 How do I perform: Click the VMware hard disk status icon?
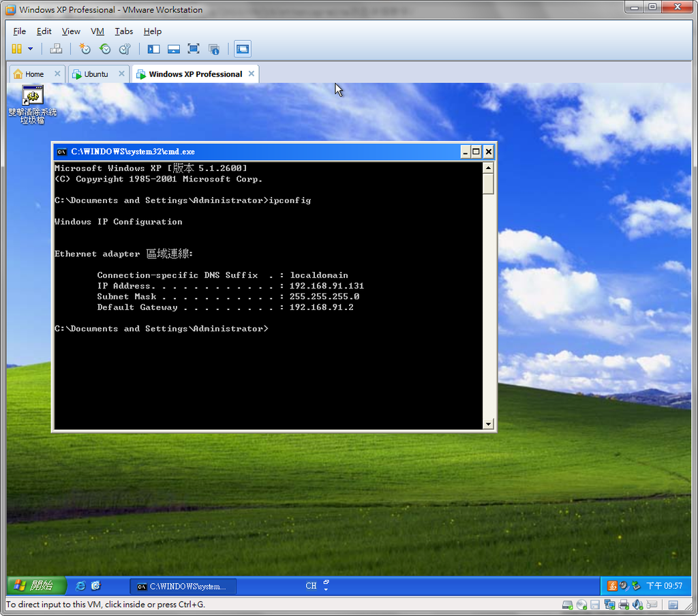(x=568, y=604)
